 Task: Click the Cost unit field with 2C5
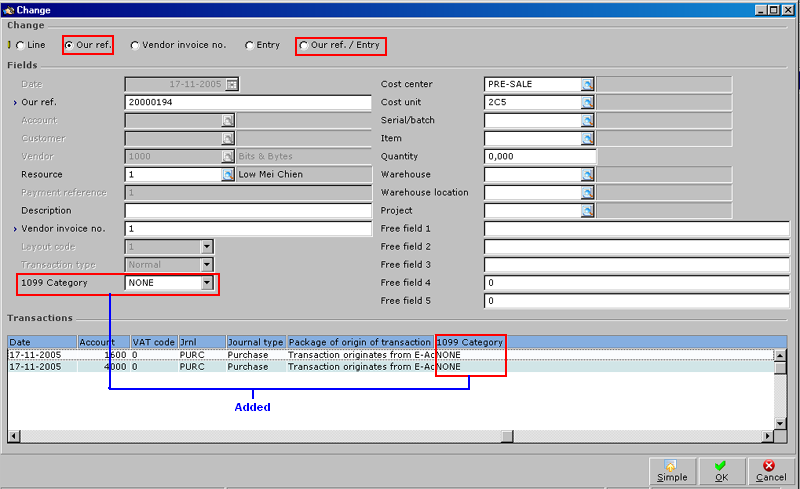pos(533,102)
